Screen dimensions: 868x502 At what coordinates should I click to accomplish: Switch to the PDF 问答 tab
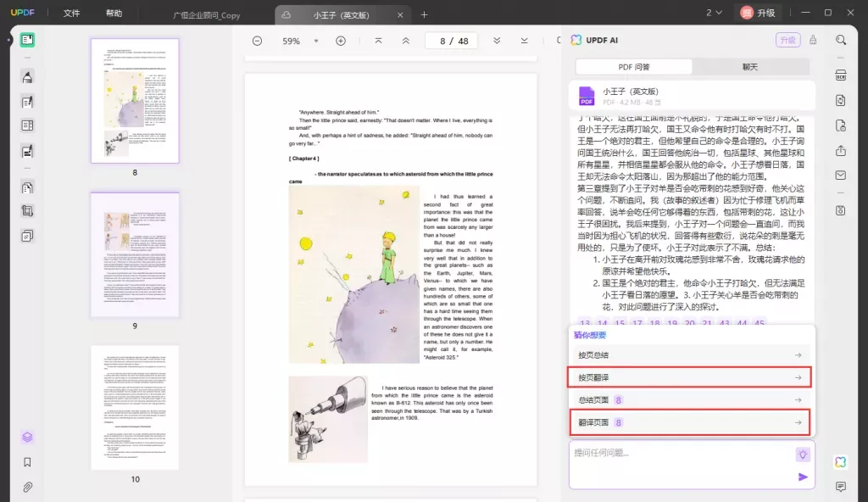tap(634, 67)
